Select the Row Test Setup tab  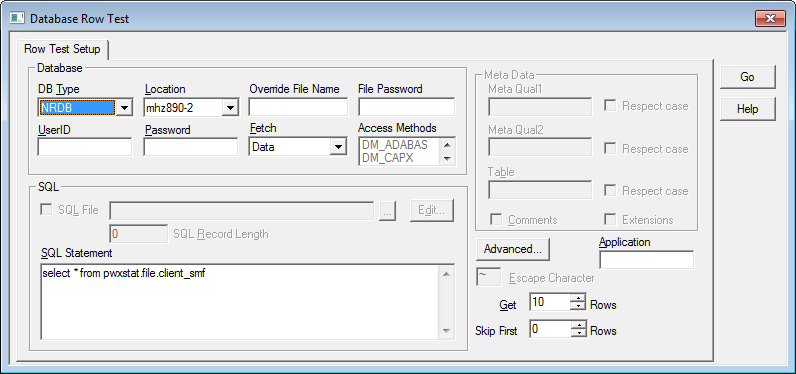tap(62, 49)
